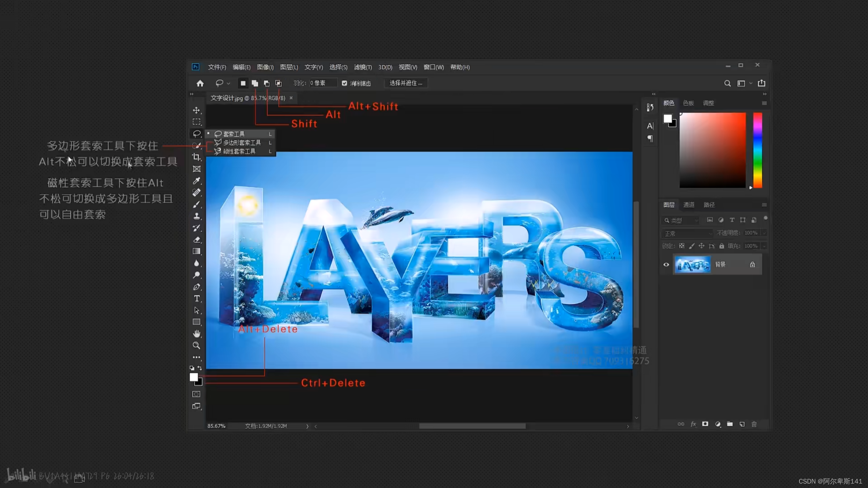Click the 选择并遮住 button
This screenshot has width=868, height=488.
(406, 83)
